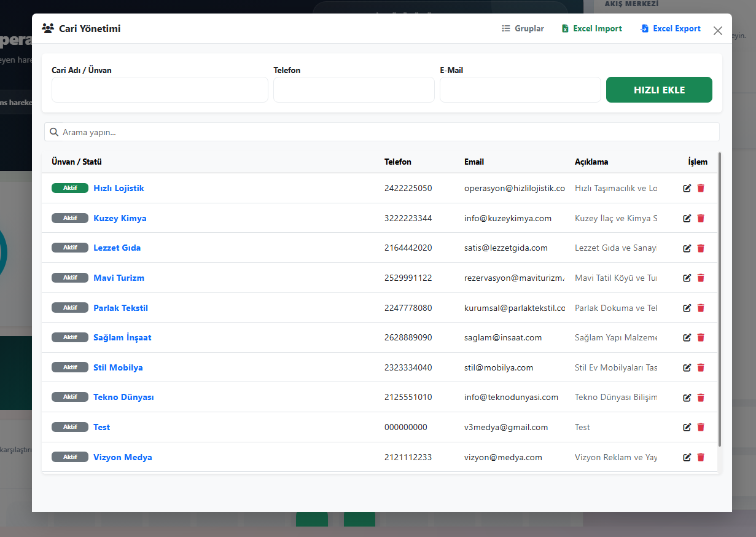756x537 pixels.
Task: Select email info@teknodunyasi.com
Action: [512, 397]
